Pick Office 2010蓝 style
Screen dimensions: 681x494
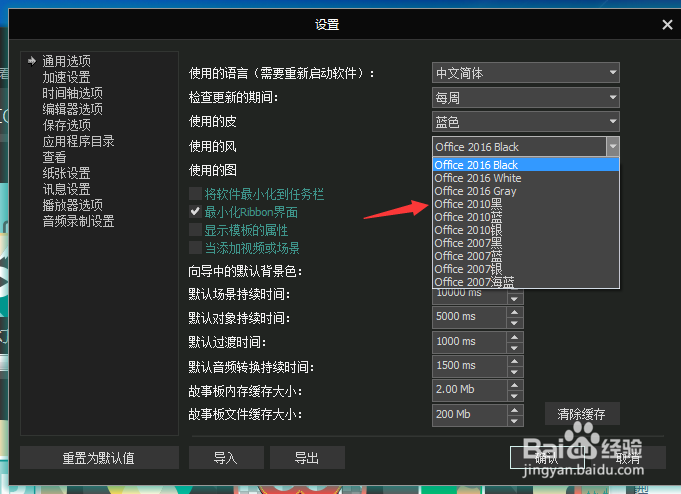(526, 217)
